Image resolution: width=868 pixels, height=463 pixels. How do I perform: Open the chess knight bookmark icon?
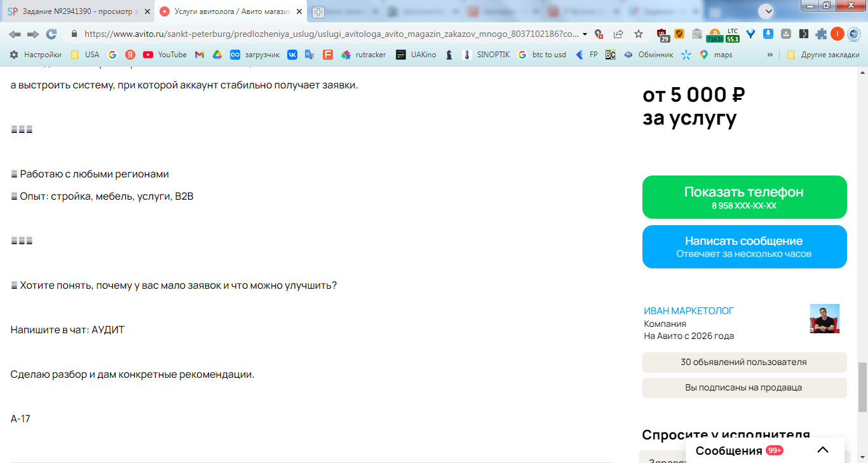point(449,55)
